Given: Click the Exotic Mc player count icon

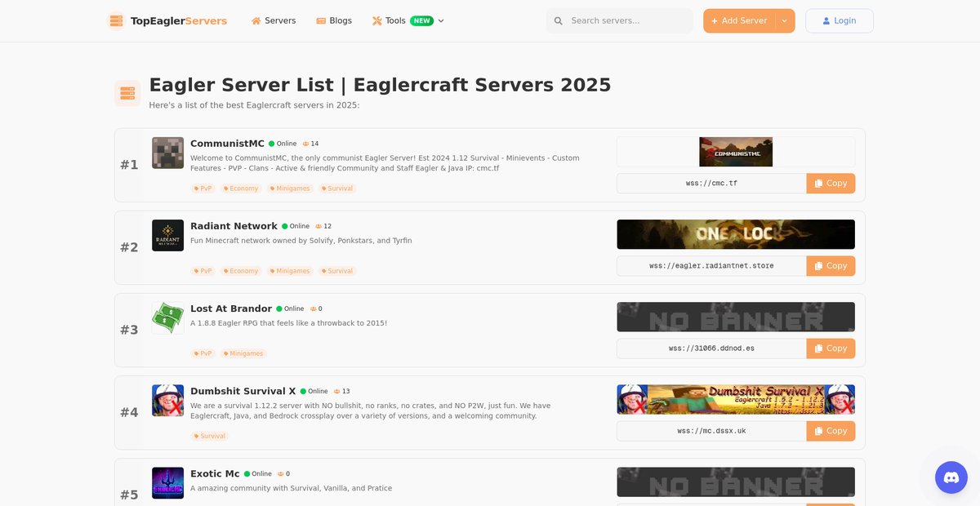Looking at the screenshot, I should [x=281, y=473].
